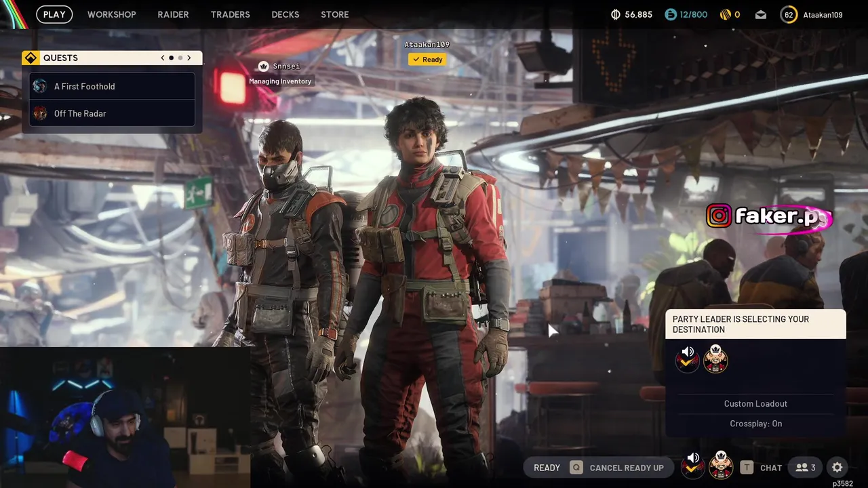The image size is (868, 488).
Task: Click the bottom bar party leader avatar
Action: point(720,466)
